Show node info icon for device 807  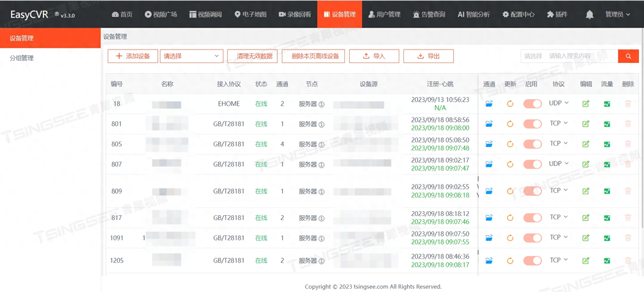322,165
